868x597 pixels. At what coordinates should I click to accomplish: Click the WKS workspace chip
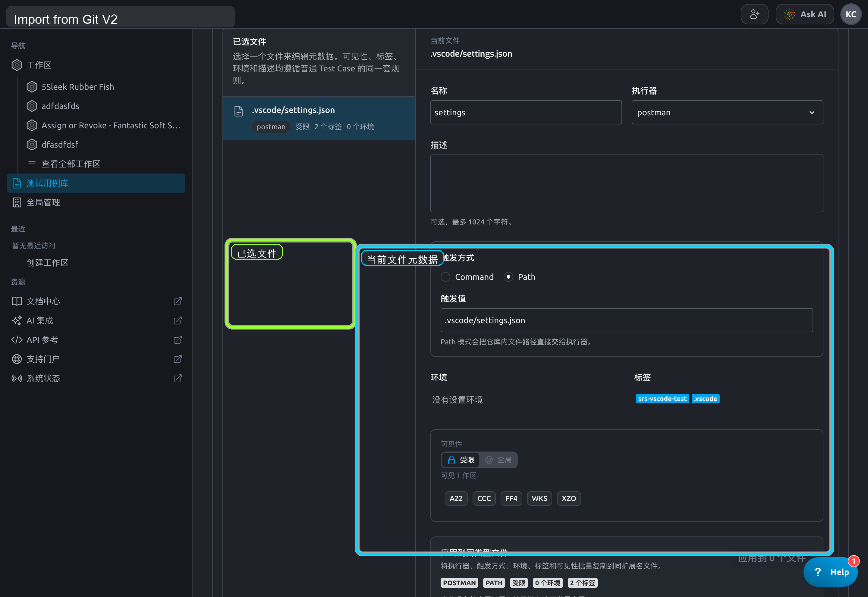pos(539,498)
